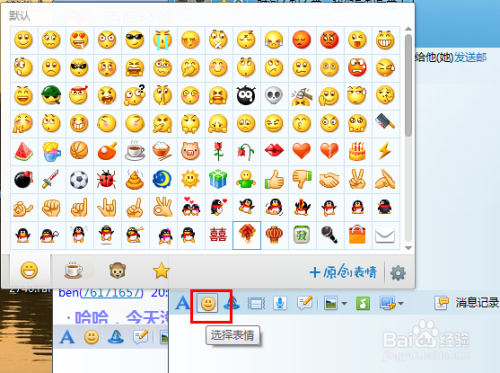Expand the send picture dropdown arrow
Image resolution: width=500 pixels, height=373 pixels.
tap(344, 303)
